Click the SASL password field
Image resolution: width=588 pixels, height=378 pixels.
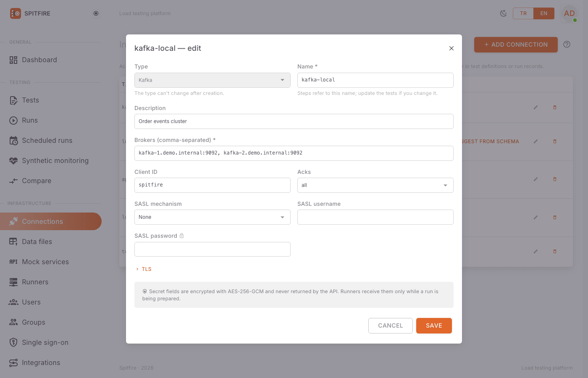[213, 249]
